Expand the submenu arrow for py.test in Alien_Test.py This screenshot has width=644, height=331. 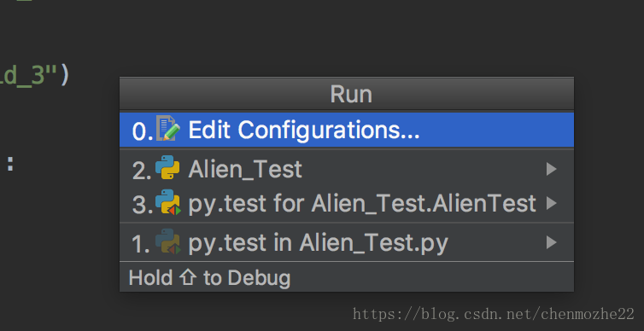551,242
